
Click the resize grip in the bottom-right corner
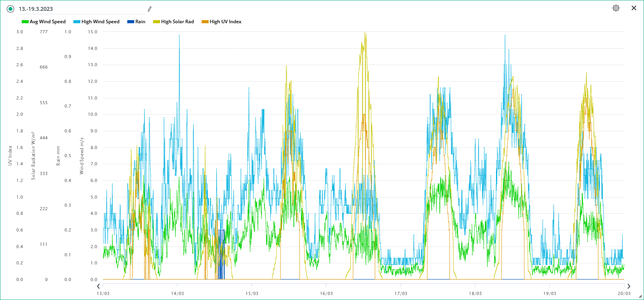[x=640, y=297]
